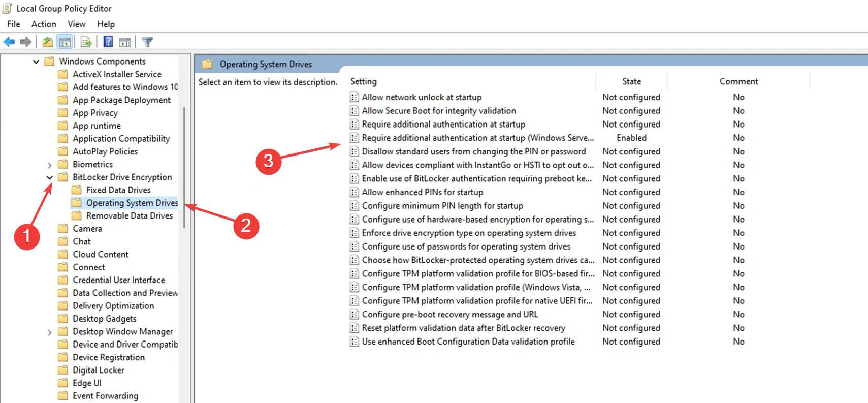The width and height of the screenshot is (868, 403).
Task: Click policy icon beside Allow enhanced PINs
Action: [354, 192]
